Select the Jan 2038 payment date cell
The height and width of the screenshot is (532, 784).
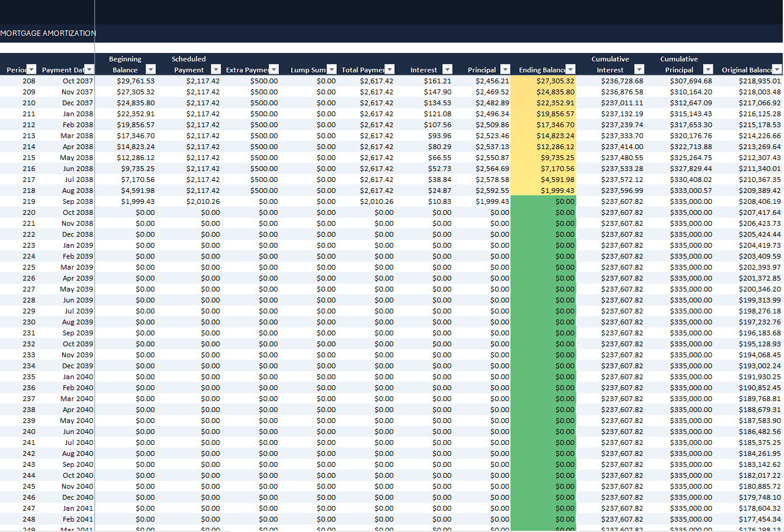click(x=78, y=114)
